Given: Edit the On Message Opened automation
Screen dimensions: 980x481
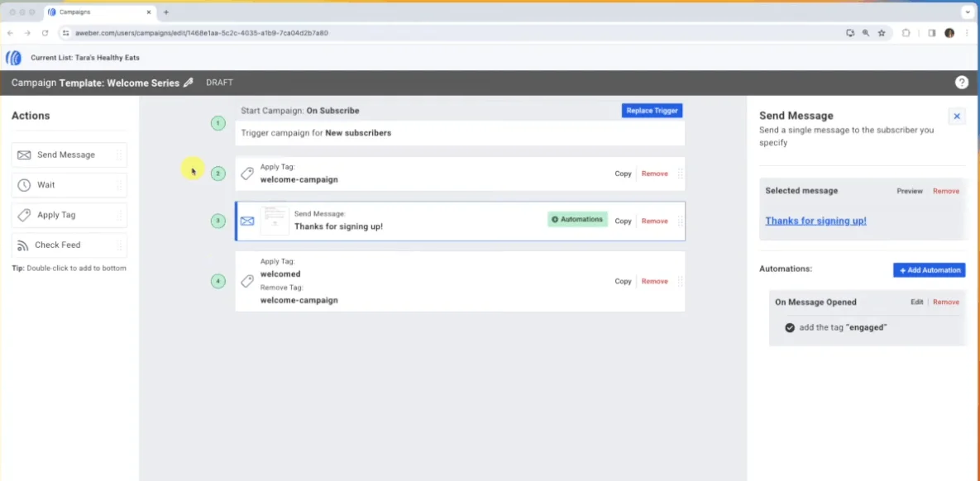Looking at the screenshot, I should pyautogui.click(x=916, y=302).
